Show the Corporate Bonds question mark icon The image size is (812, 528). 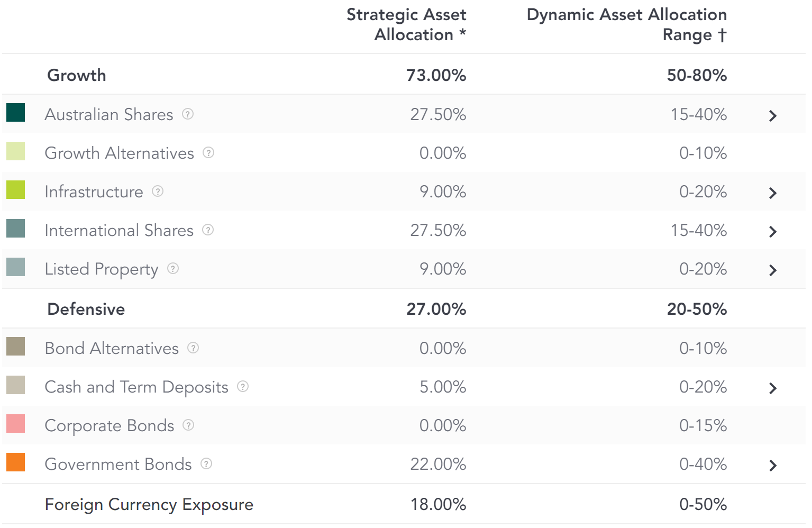point(188,425)
